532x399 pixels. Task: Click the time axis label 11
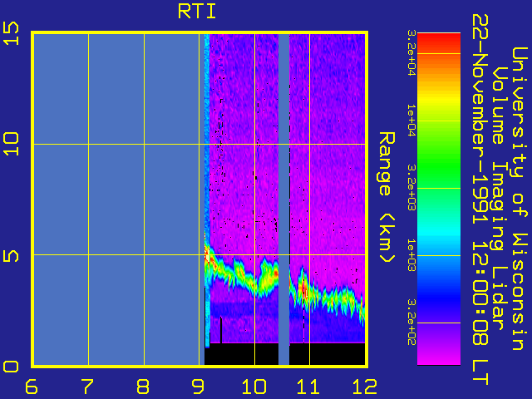pos(308,387)
